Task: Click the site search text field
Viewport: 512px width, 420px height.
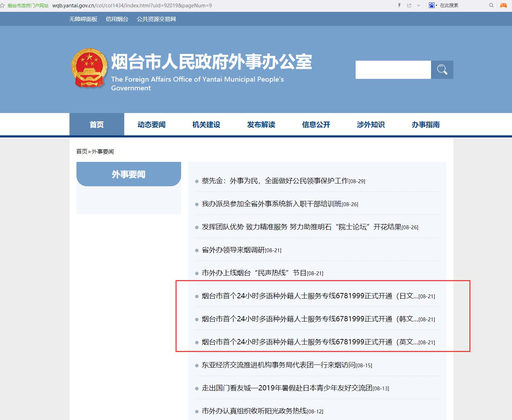Action: tap(393, 70)
